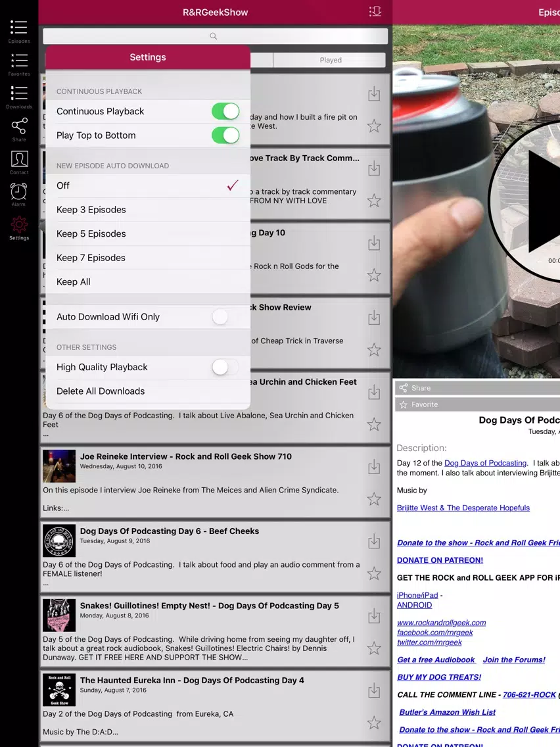The height and width of the screenshot is (747, 560).
Task: Tap Share button under the video
Action: (478, 388)
